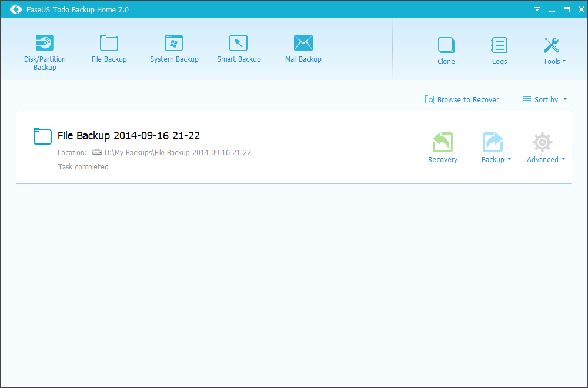Open the Clone tool

coord(446,51)
